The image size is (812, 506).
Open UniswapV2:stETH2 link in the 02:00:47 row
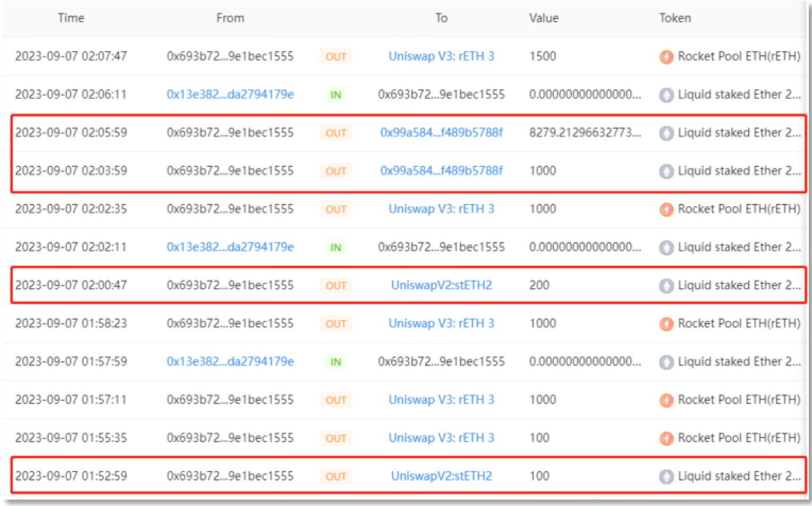coord(441,285)
